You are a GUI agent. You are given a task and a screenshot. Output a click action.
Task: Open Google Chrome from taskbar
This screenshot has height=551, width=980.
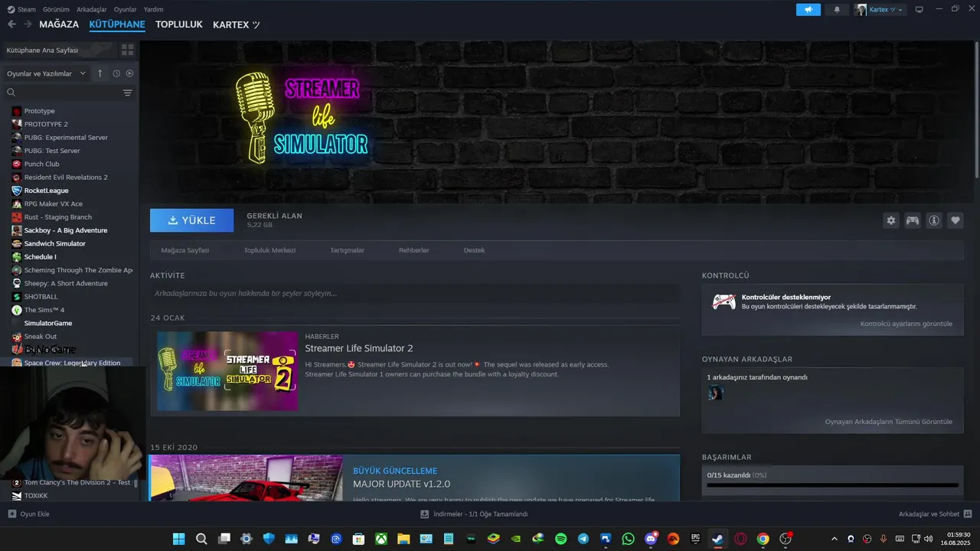(x=763, y=539)
